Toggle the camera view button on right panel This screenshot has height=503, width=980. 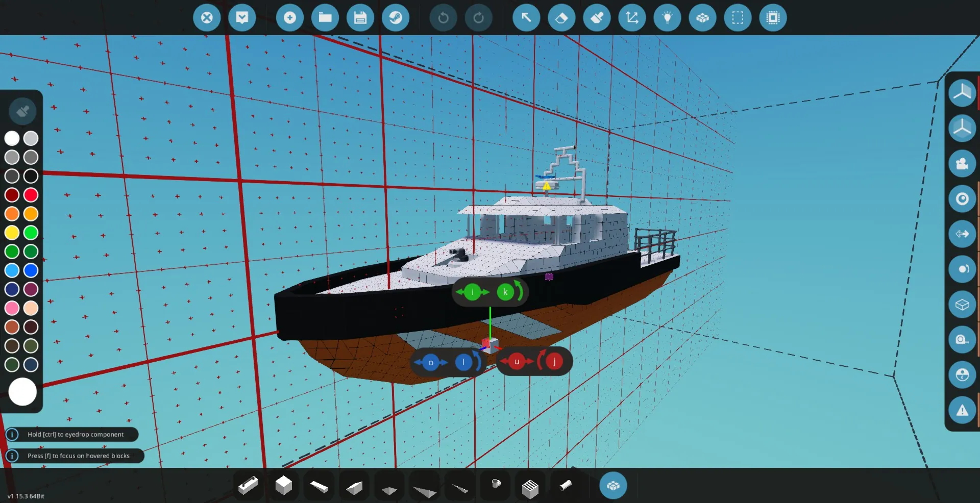962,163
